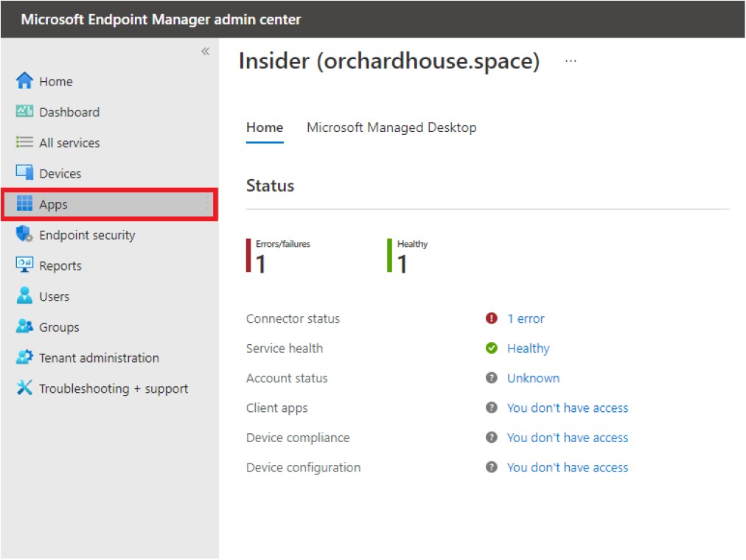Collapse the sidebar navigation menu
Viewport: 746px width, 560px height.
pyautogui.click(x=205, y=51)
